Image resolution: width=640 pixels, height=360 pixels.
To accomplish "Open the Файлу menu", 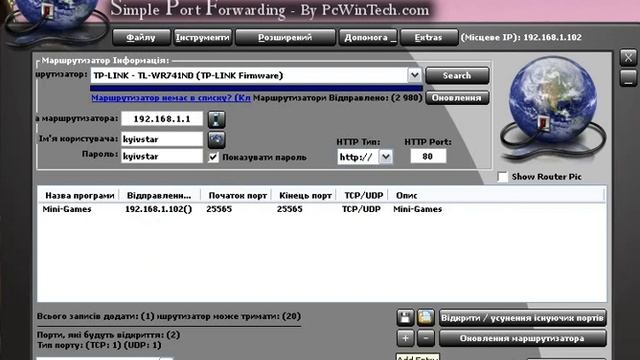I will 141,38.
